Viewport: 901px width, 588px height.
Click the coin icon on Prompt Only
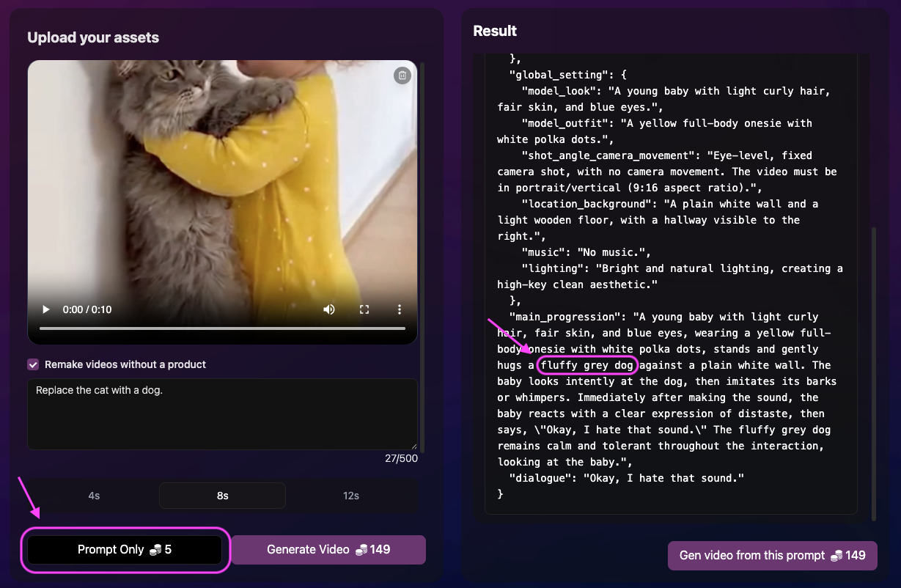tap(155, 550)
